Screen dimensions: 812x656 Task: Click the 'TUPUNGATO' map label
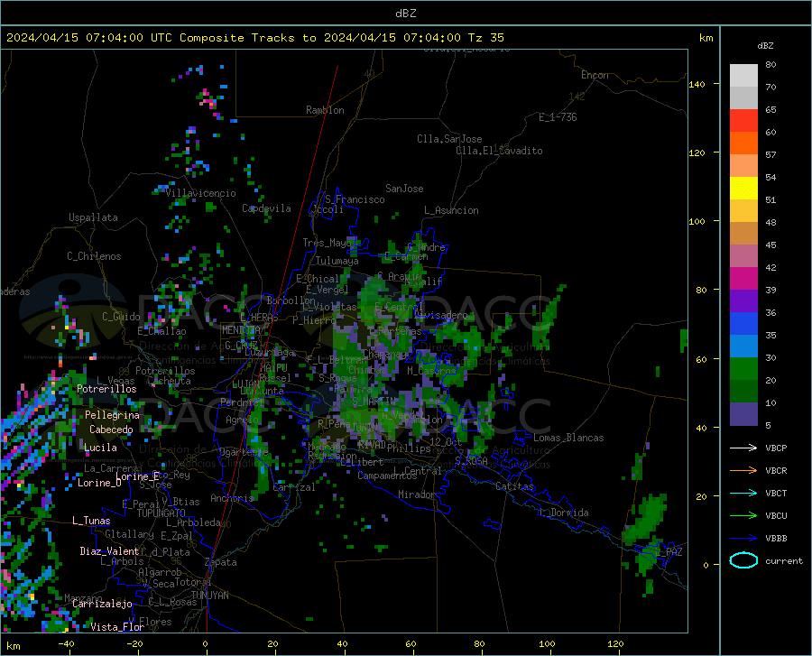point(161,513)
